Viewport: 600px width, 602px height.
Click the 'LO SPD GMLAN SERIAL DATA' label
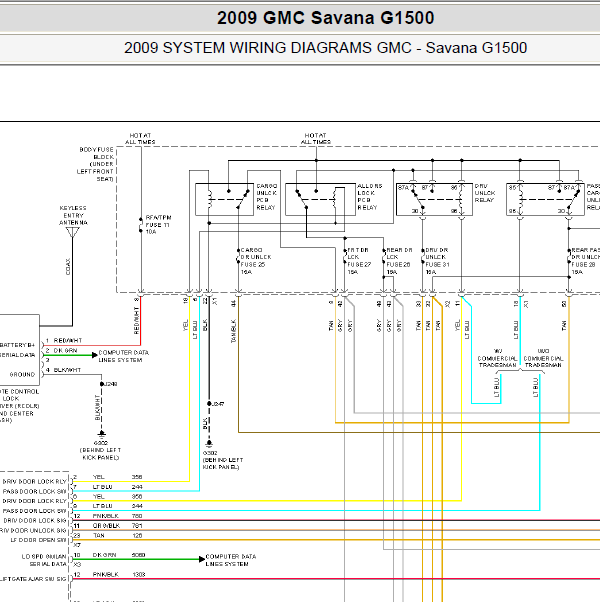tap(44, 560)
